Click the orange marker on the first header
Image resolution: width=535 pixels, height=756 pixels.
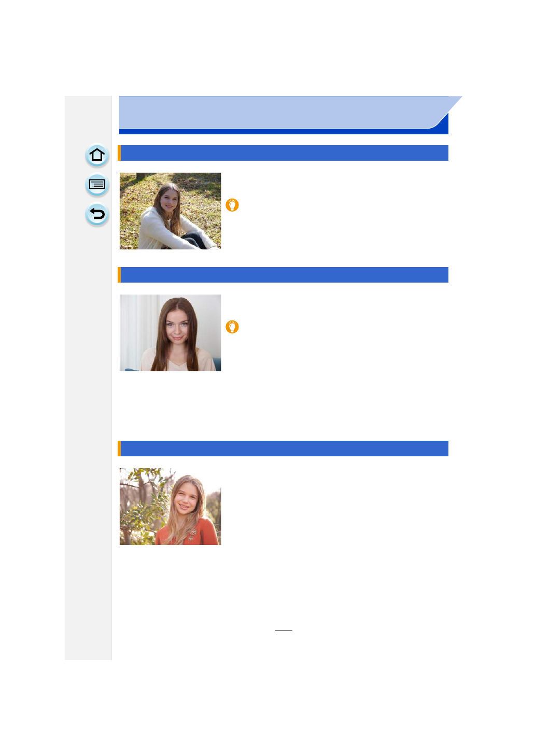[x=119, y=153]
